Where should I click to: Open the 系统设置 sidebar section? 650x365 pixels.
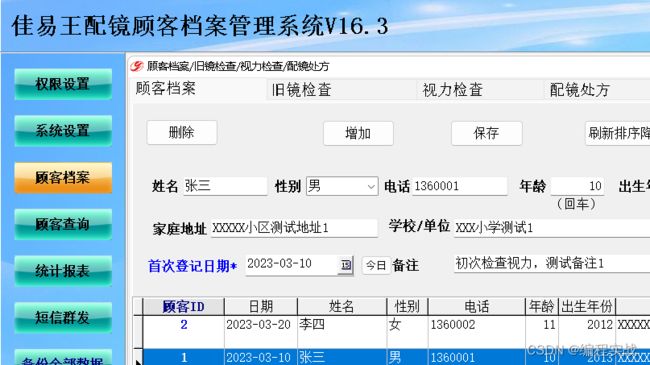pyautogui.click(x=63, y=131)
